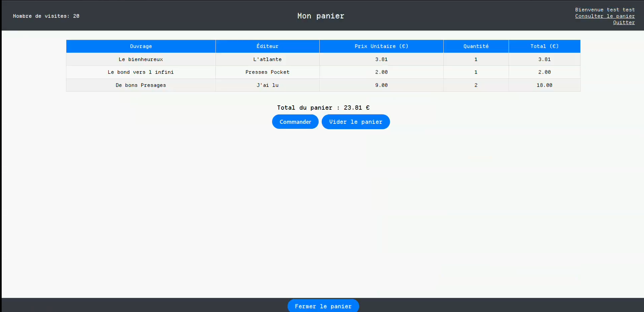Image resolution: width=644 pixels, height=312 pixels.
Task: Click the De bons Presages title cell
Action: pos(141,85)
